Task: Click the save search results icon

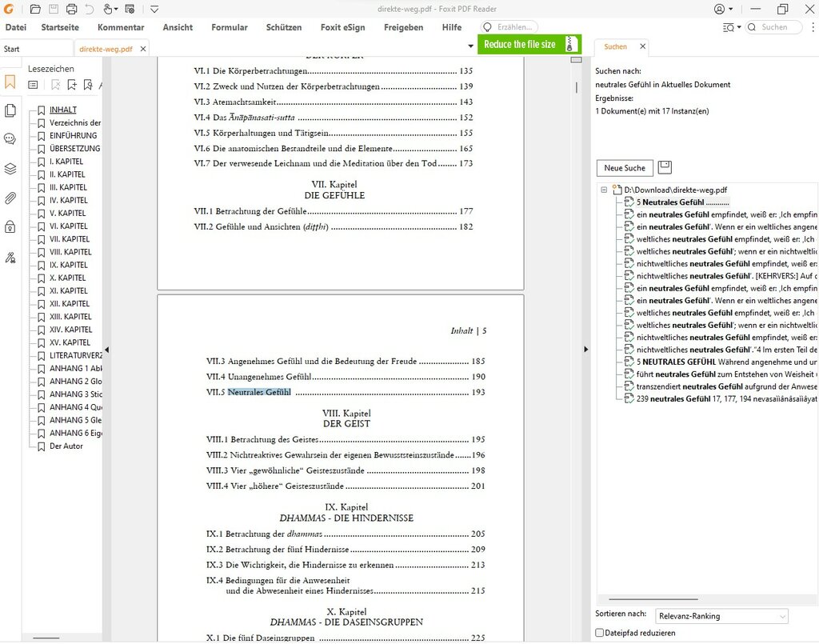Action: tap(665, 167)
